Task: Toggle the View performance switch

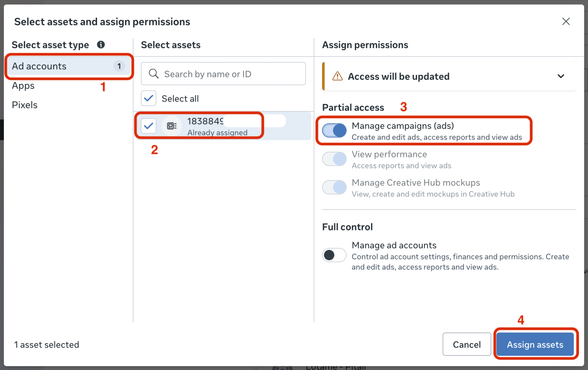Action: click(334, 159)
